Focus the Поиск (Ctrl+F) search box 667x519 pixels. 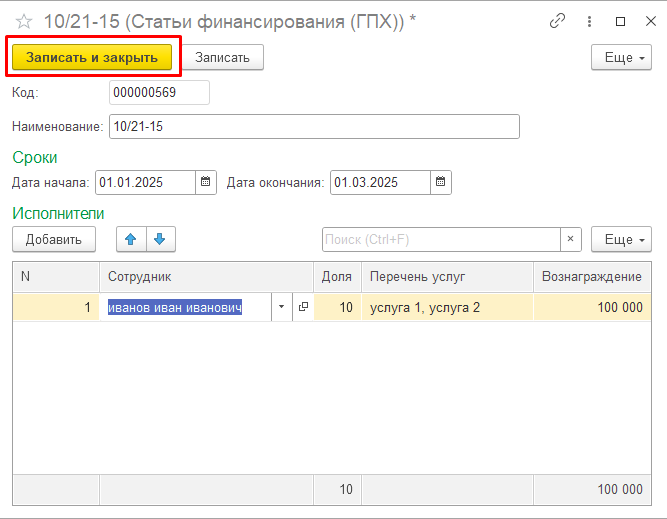[x=440, y=240]
